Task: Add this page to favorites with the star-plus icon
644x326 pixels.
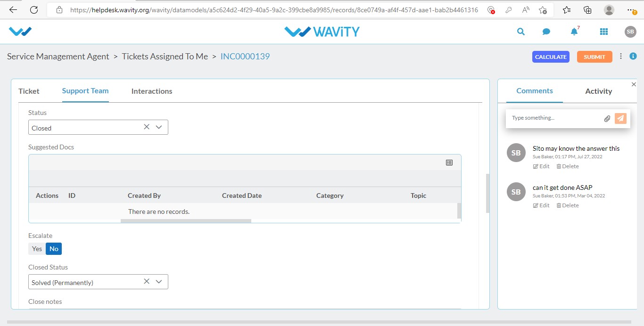Action: tap(543, 10)
